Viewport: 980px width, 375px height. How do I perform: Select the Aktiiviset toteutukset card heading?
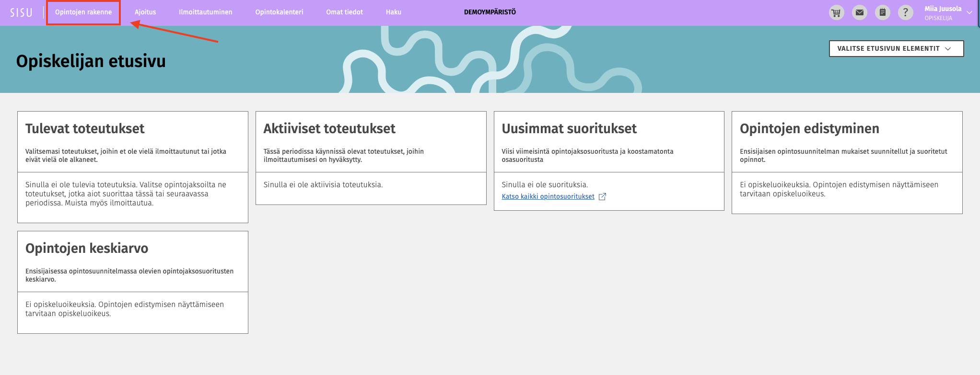[329, 129]
